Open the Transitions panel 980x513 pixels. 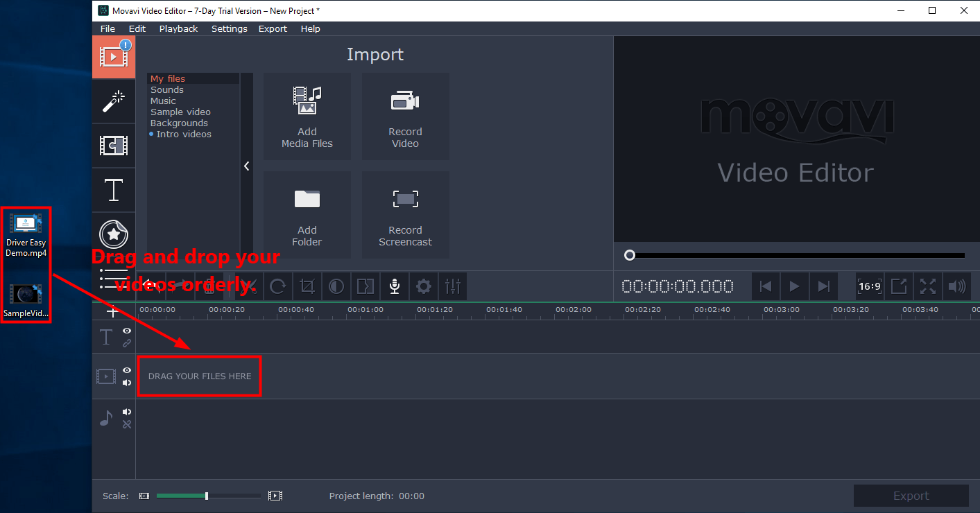click(x=114, y=146)
